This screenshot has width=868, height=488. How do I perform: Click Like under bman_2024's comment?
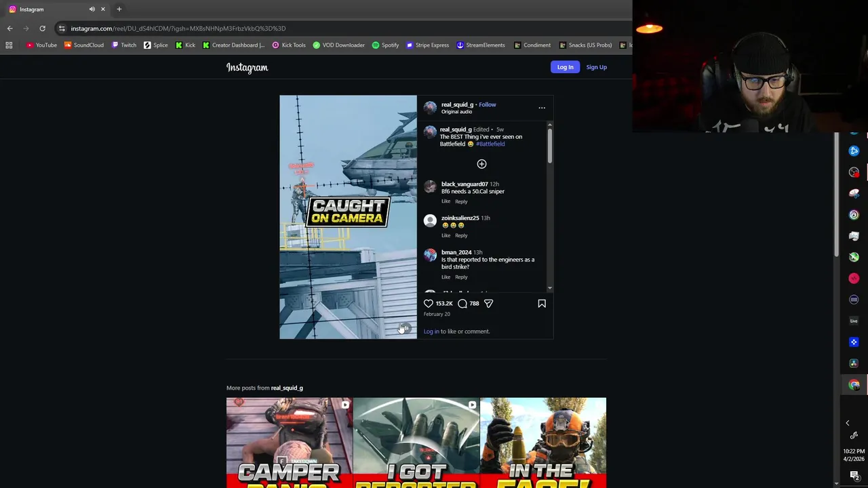pos(446,277)
